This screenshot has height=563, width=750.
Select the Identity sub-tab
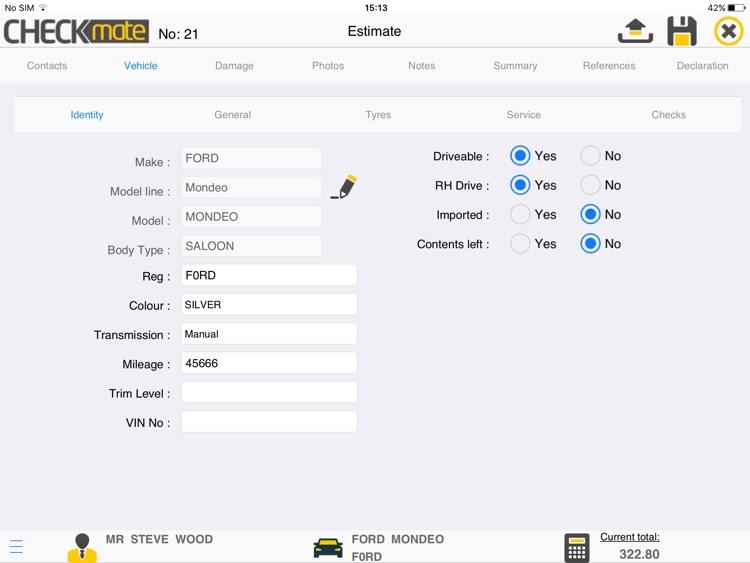tap(87, 115)
